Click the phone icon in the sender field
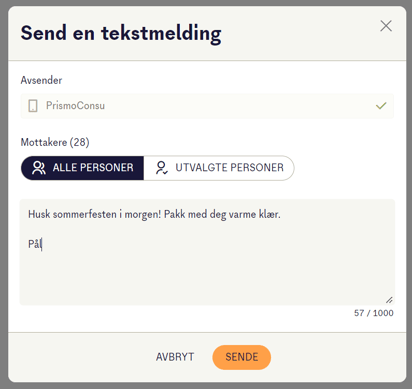 (x=33, y=106)
